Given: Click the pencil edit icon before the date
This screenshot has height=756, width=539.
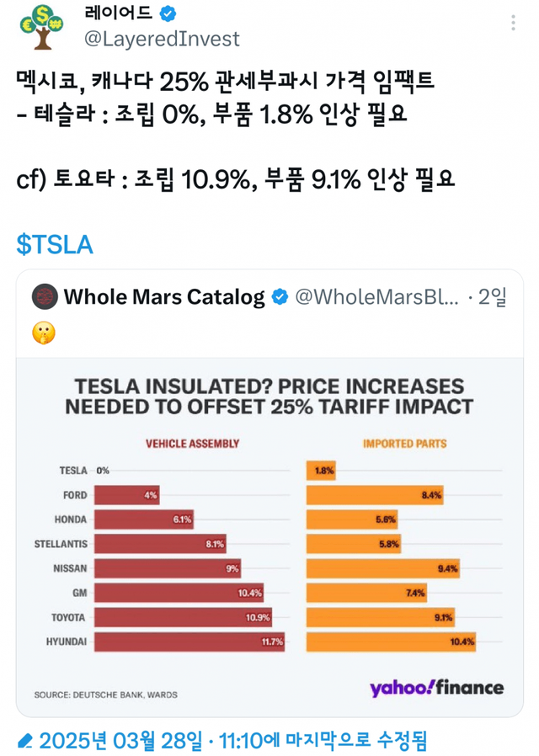Looking at the screenshot, I should click(x=25, y=741).
